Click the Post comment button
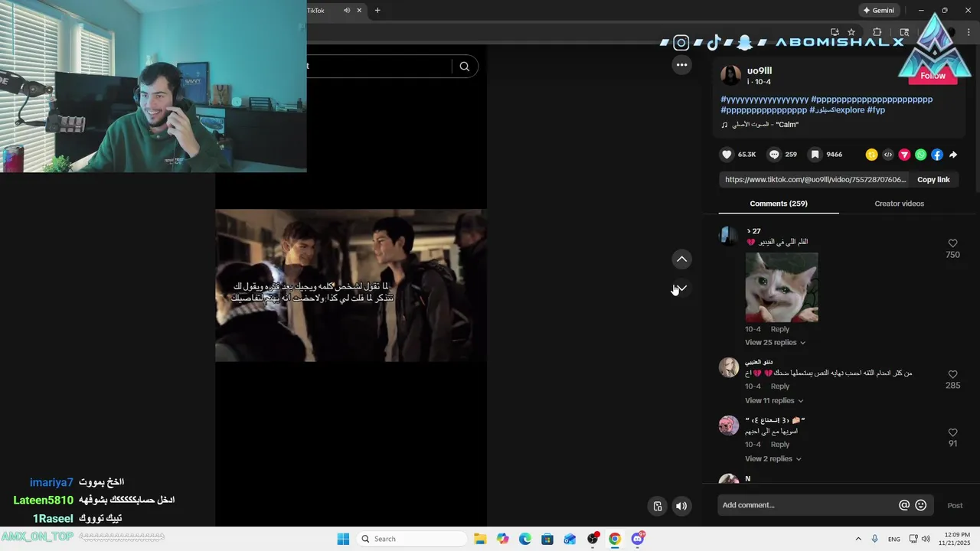This screenshot has width=980, height=551. tap(955, 505)
